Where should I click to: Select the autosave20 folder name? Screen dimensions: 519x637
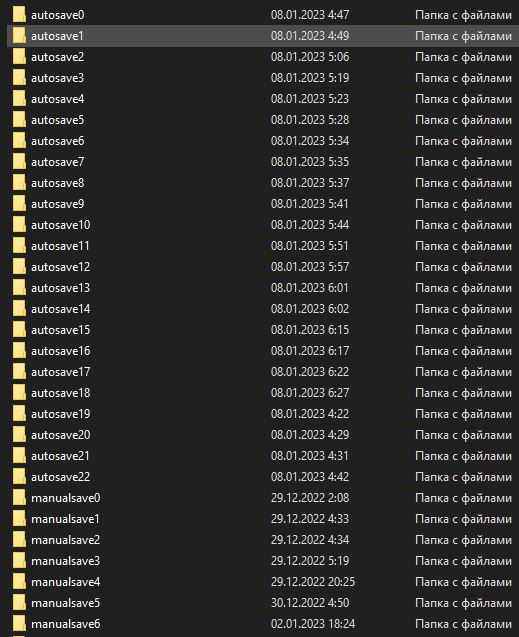click(61, 435)
